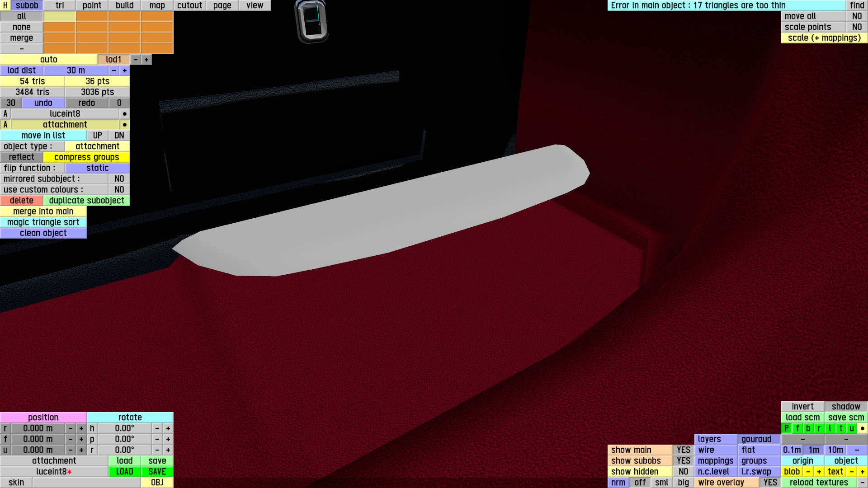The height and width of the screenshot is (488, 868).
Task: Click the H button beside subob
Action: pyautogui.click(x=5, y=5)
